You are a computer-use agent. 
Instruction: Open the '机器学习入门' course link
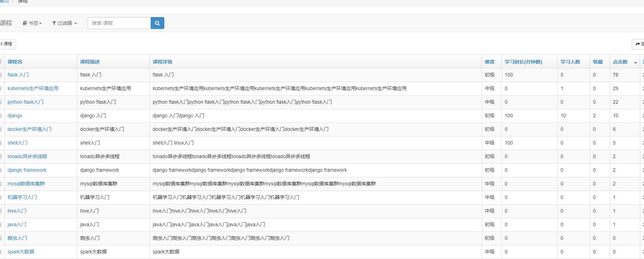click(22, 197)
